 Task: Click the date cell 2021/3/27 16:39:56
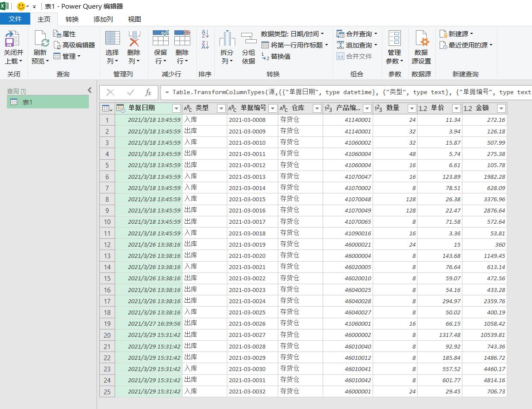coord(148,323)
